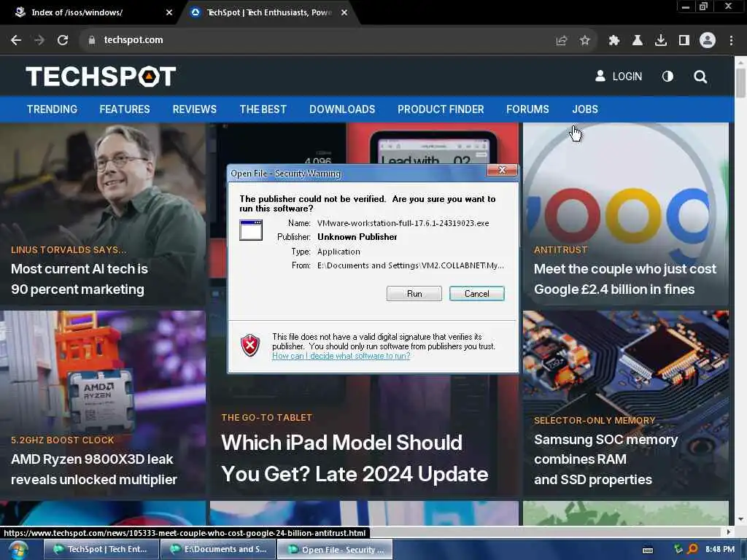Click Cancel in the Security Warning dialog

[476, 294]
